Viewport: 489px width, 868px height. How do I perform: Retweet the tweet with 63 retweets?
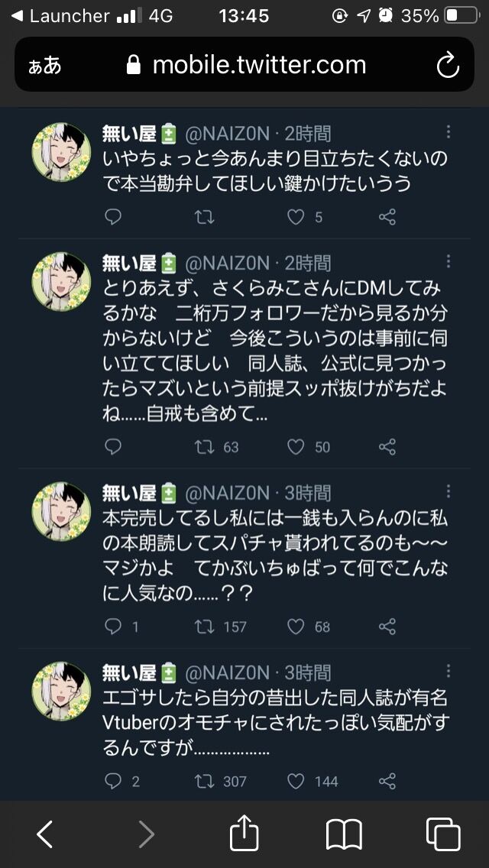coord(205,447)
